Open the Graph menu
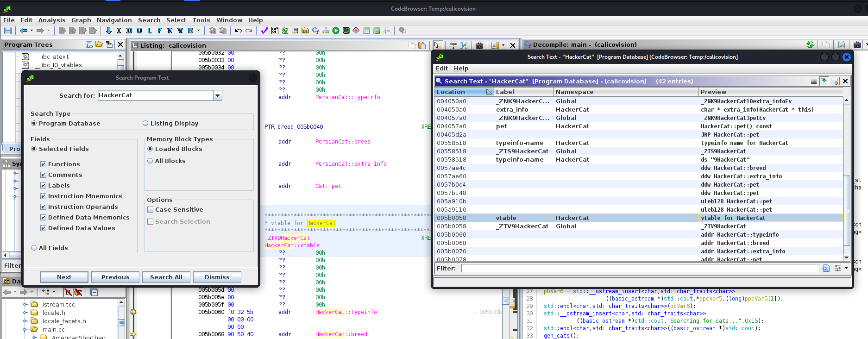This screenshot has height=339, width=868. click(x=81, y=20)
